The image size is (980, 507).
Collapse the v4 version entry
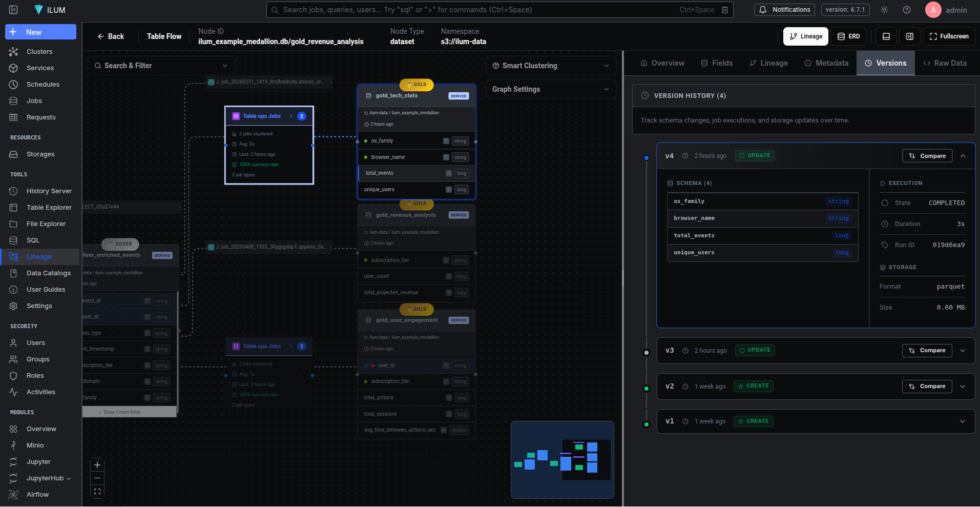963,156
